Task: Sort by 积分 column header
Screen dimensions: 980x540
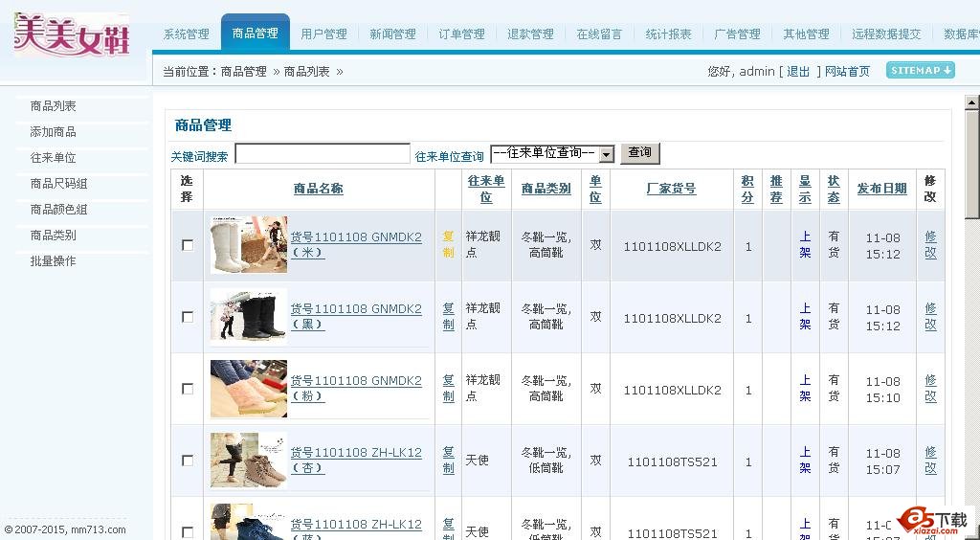Action: pyautogui.click(x=747, y=189)
